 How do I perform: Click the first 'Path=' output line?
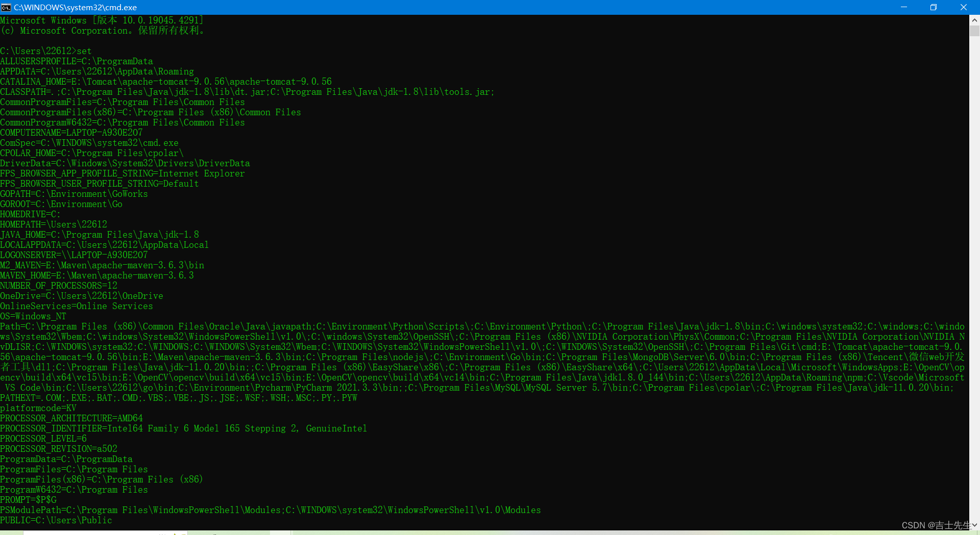[x=482, y=326]
